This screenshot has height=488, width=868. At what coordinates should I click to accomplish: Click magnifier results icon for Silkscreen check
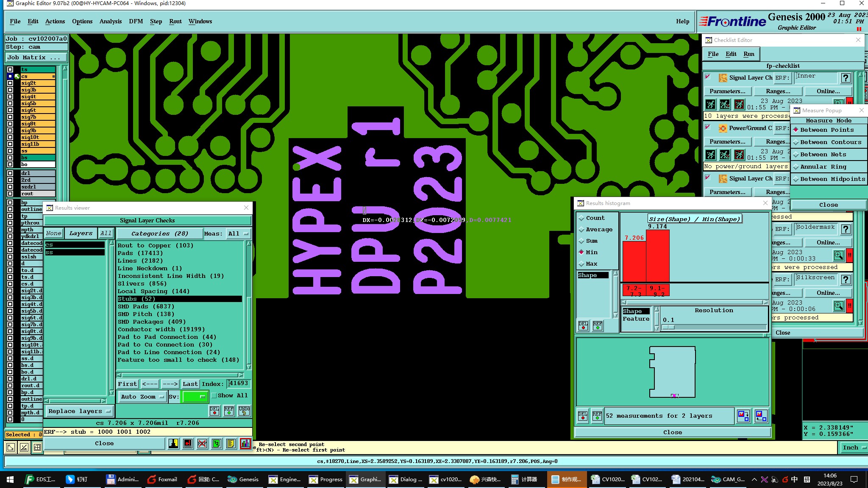click(x=839, y=306)
